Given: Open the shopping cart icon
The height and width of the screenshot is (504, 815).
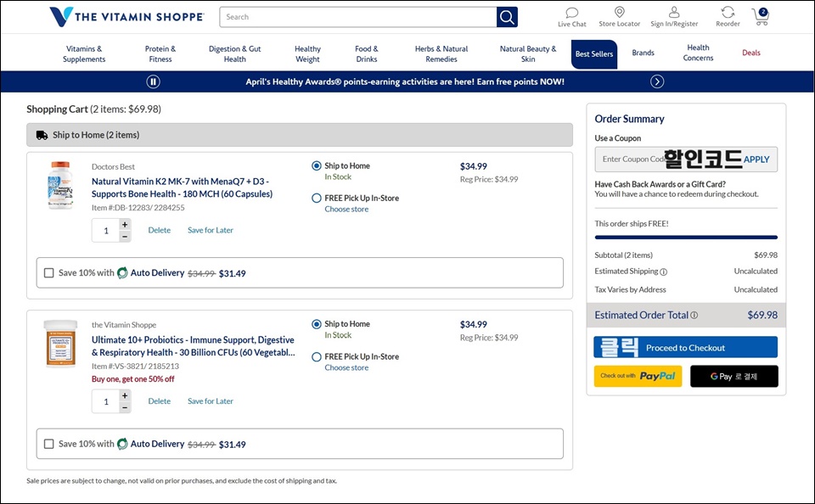Looking at the screenshot, I should click(x=761, y=17).
